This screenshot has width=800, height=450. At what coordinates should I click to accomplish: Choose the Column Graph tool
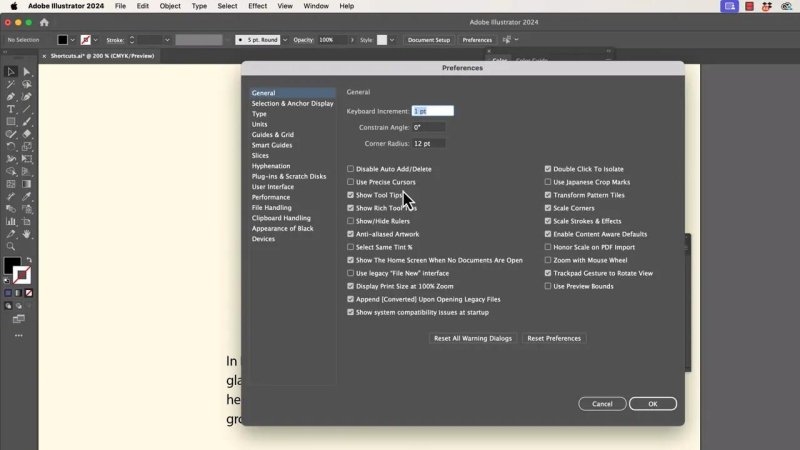pyautogui.click(x=11, y=221)
